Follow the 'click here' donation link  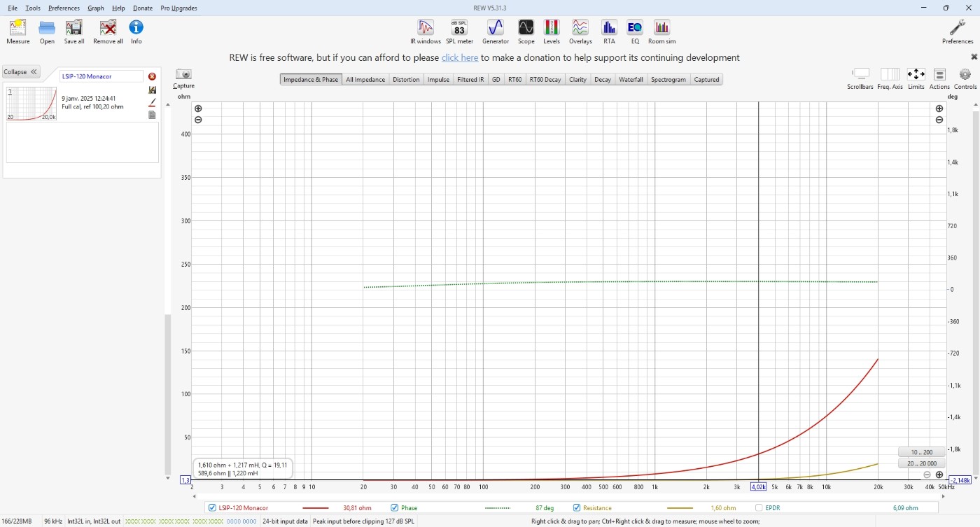click(x=460, y=58)
